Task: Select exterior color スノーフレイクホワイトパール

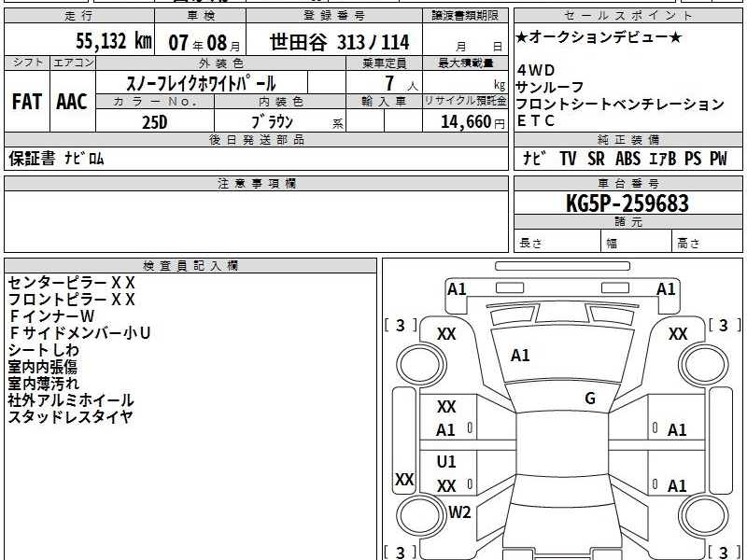Action: [201, 84]
